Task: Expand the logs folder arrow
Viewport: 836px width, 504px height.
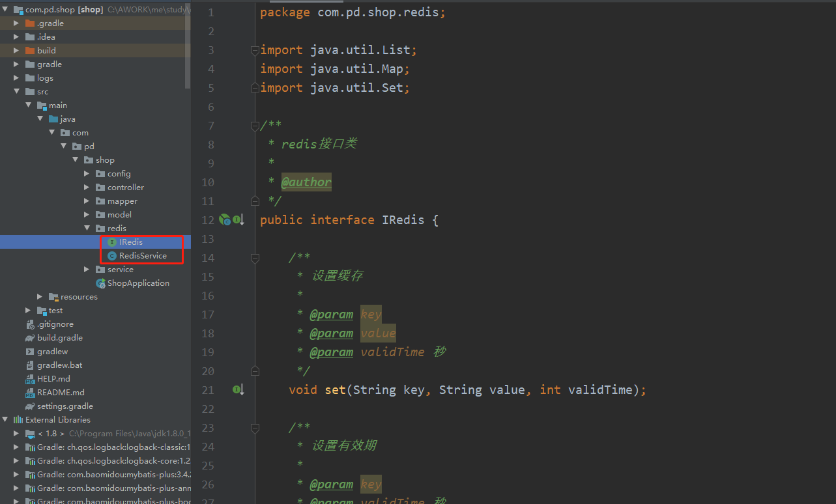Action: pos(16,78)
